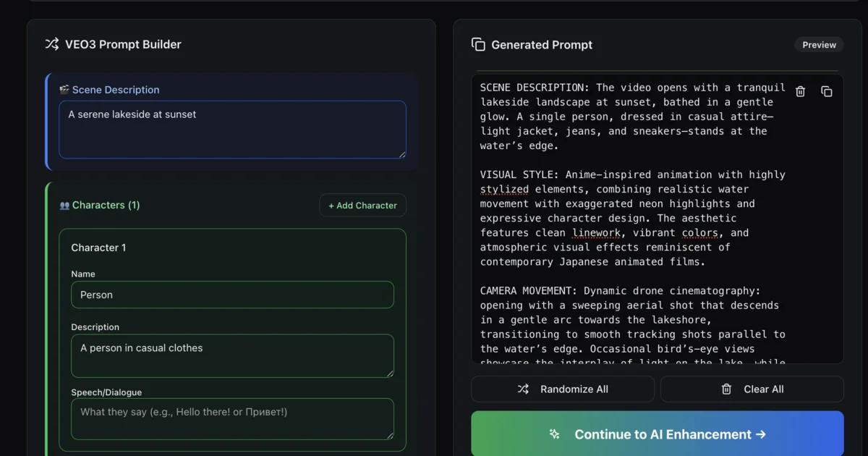868x456 pixels.
Task: Select the Character 1 card
Action: point(232,247)
